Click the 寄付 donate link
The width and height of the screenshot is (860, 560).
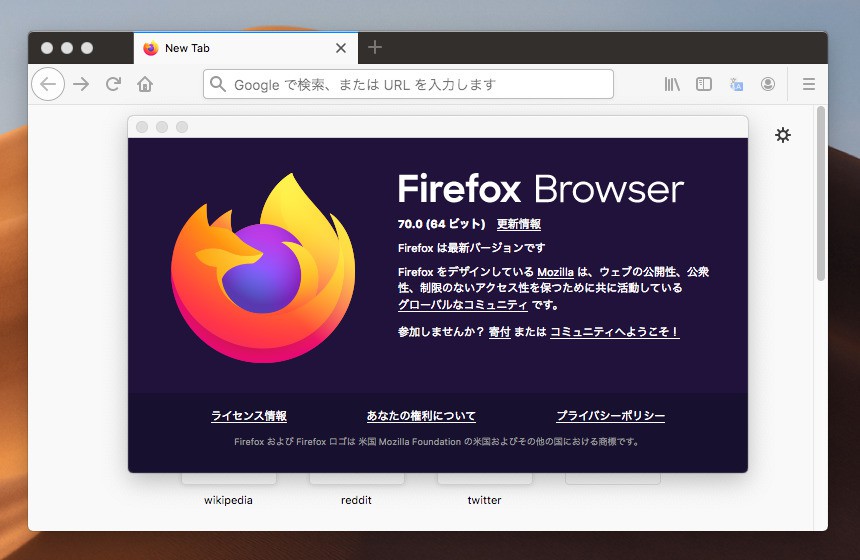click(x=499, y=332)
